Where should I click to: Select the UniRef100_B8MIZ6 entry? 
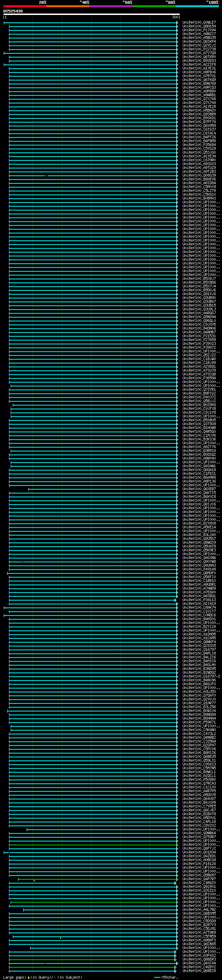pos(199,753)
